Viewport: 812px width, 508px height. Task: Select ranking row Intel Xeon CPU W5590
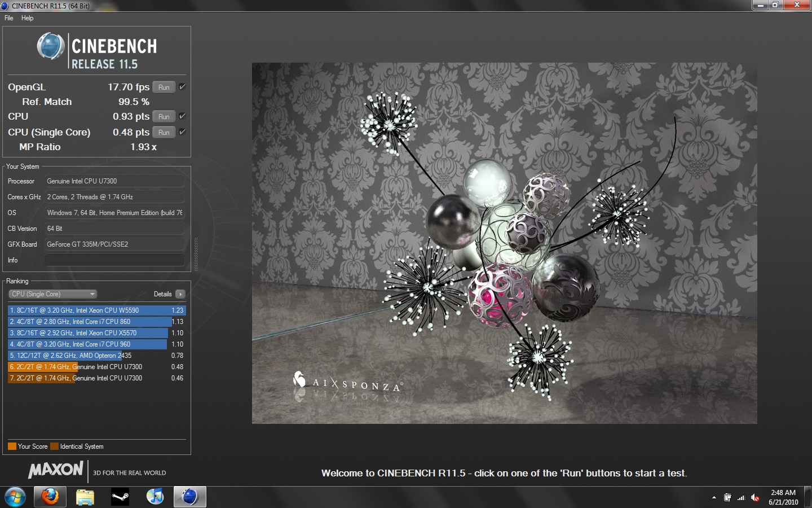pos(96,310)
